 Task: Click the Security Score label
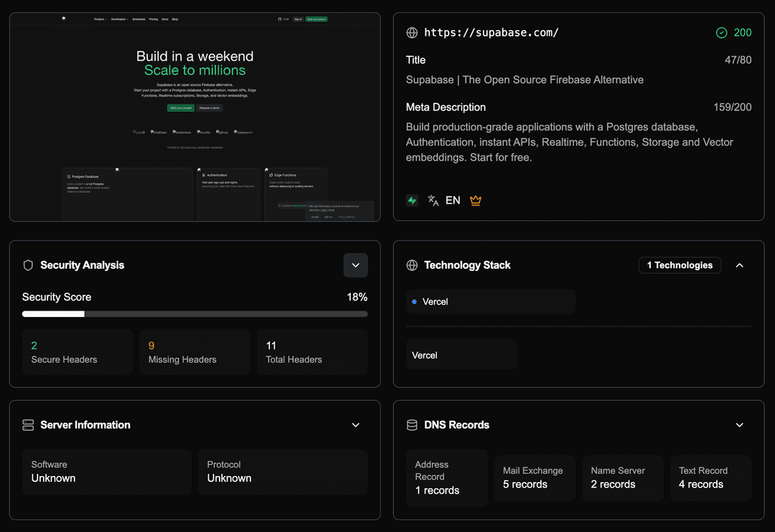click(57, 298)
